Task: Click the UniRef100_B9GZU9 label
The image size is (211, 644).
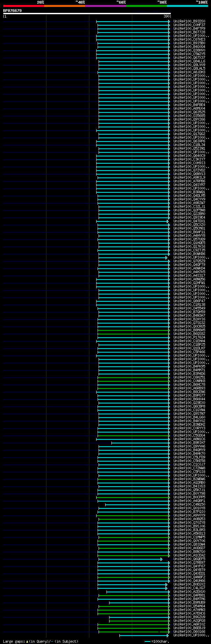Action: click(x=189, y=617)
